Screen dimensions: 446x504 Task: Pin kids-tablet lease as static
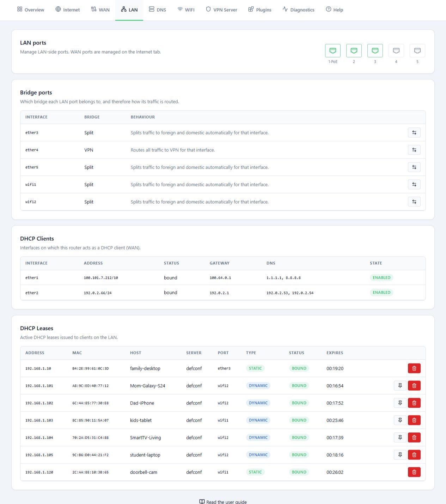[x=400, y=420]
